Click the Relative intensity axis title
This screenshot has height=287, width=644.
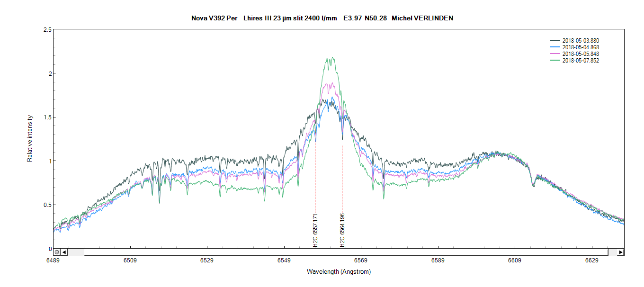[30, 138]
